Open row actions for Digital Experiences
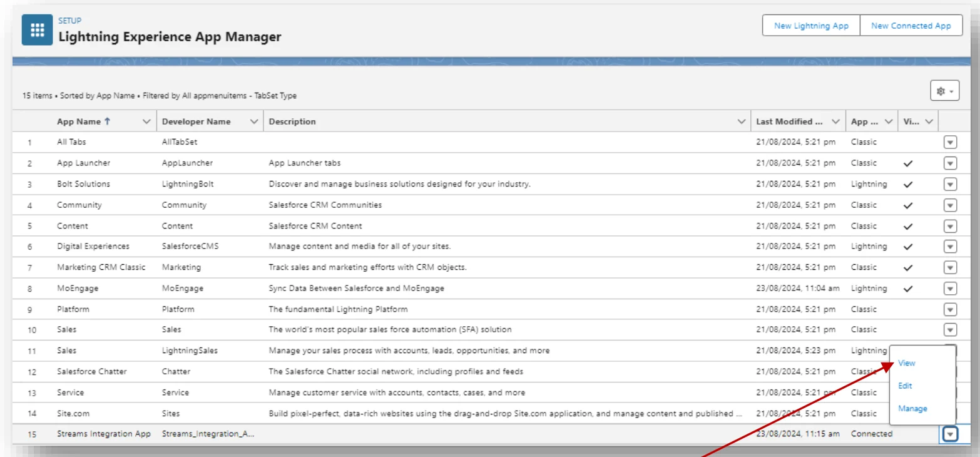The image size is (980, 457). point(950,247)
